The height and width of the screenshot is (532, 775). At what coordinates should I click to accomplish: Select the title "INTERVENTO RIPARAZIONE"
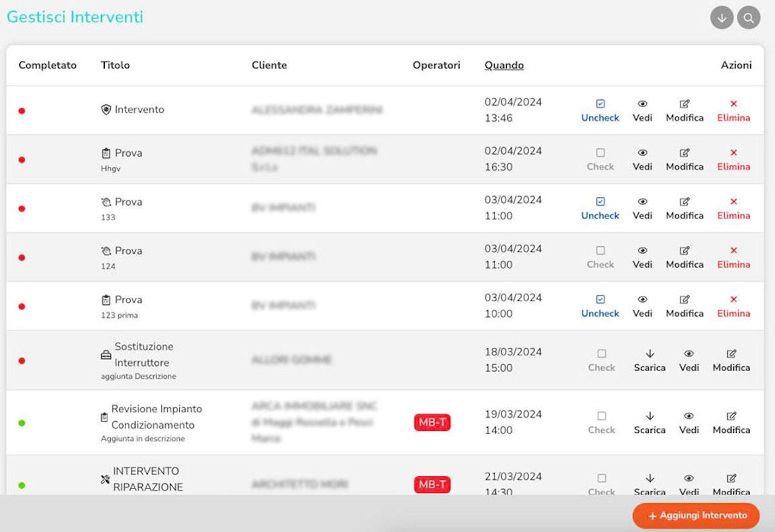148,479
